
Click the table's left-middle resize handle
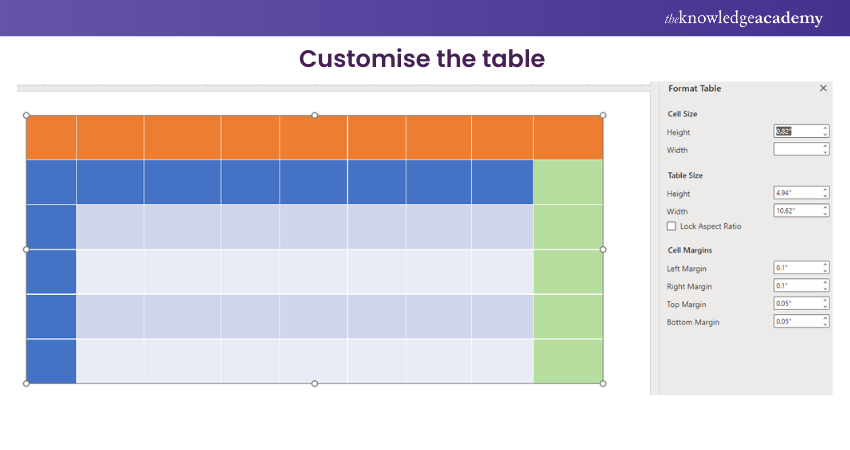pos(27,249)
